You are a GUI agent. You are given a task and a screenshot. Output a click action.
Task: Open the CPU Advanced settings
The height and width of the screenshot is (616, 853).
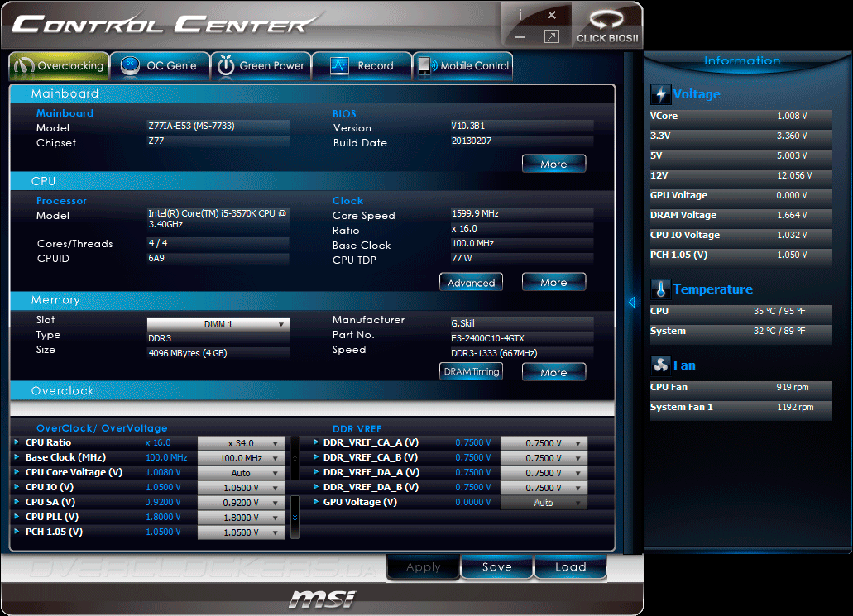pyautogui.click(x=471, y=282)
